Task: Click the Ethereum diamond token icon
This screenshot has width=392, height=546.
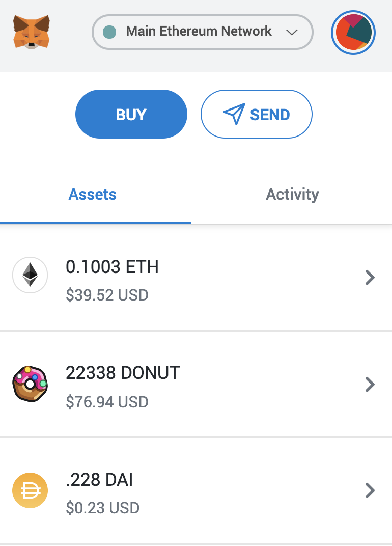Action: (x=30, y=275)
